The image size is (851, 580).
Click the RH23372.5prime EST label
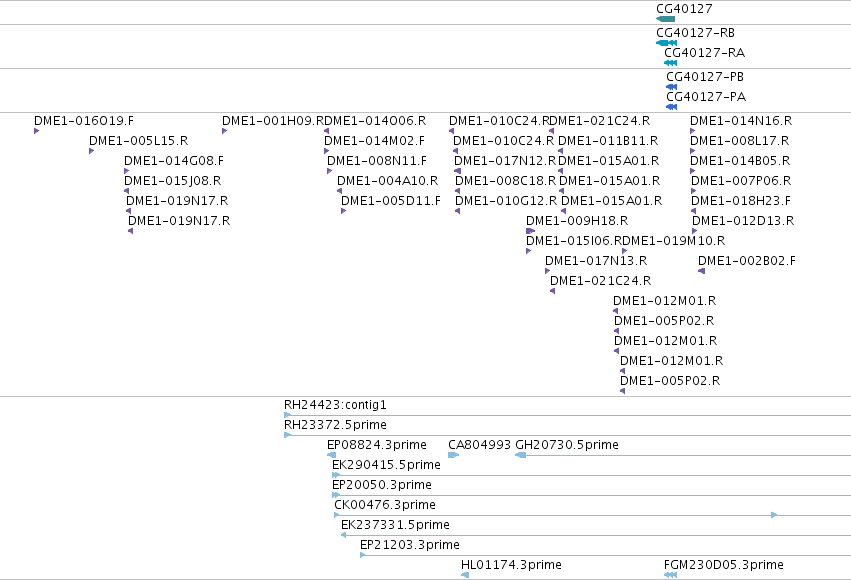[x=335, y=424]
